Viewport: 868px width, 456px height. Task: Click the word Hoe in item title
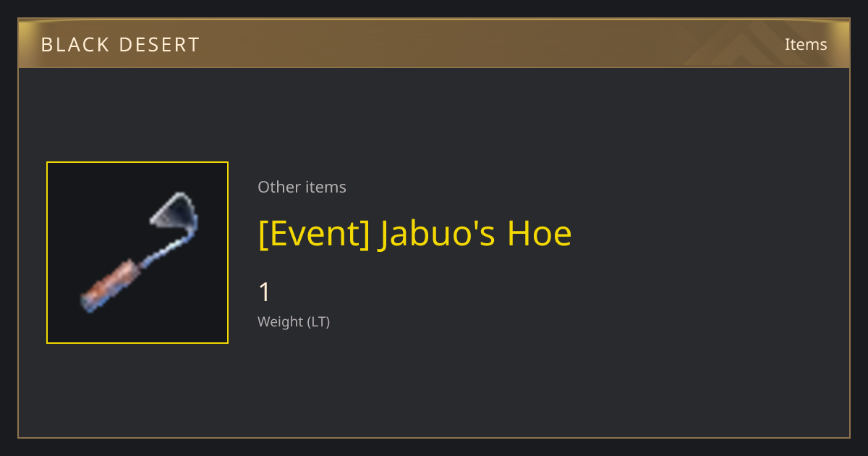(x=539, y=234)
